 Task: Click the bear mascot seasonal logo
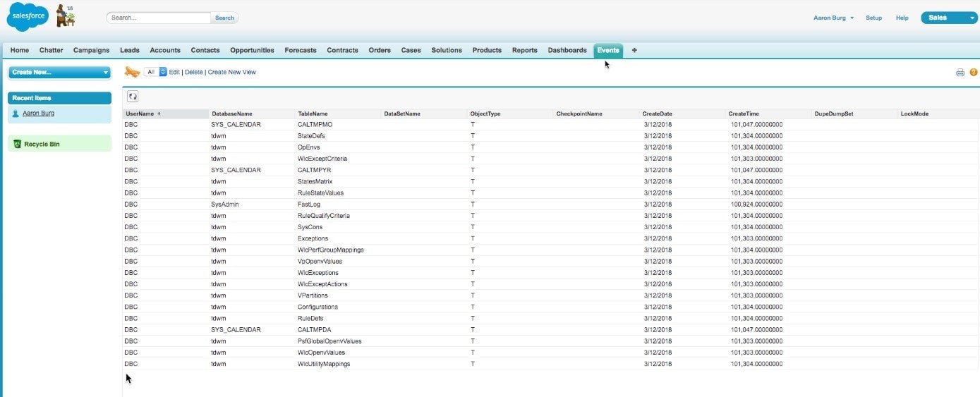coord(66,16)
